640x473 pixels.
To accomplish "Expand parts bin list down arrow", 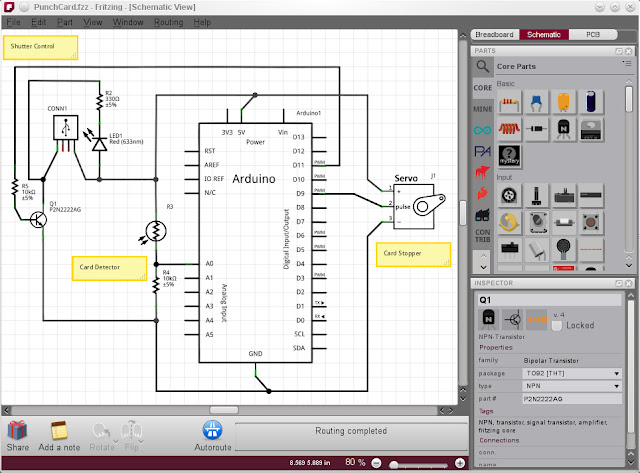I will point(483,268).
